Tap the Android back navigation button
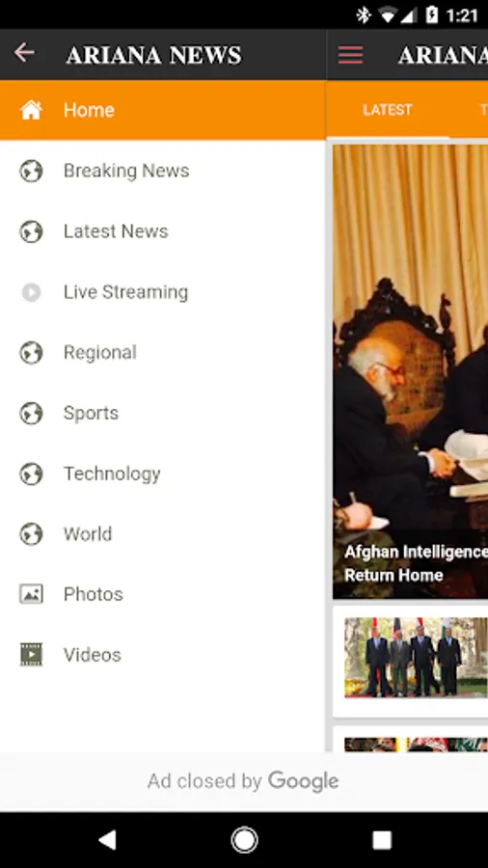The width and height of the screenshot is (488, 868). 107,840
